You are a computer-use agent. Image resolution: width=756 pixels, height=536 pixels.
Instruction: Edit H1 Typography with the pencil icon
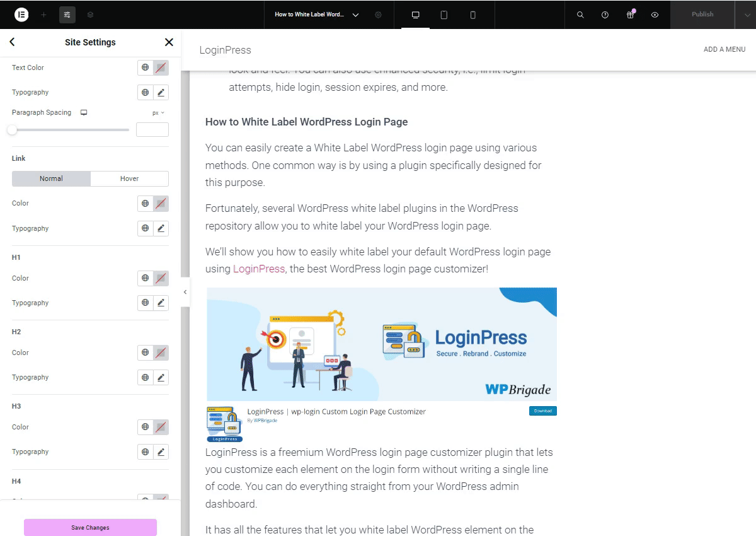[161, 303]
